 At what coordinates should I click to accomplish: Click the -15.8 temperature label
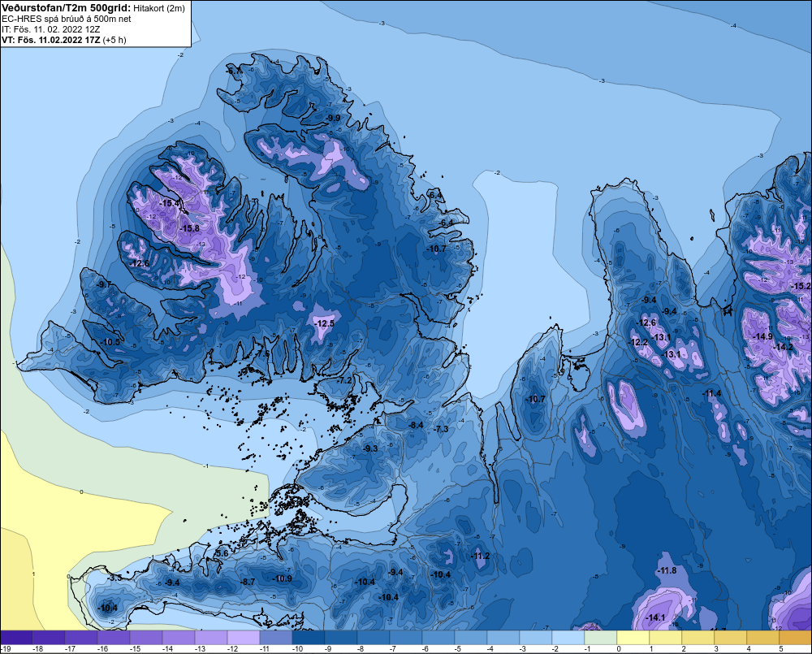pos(189,228)
